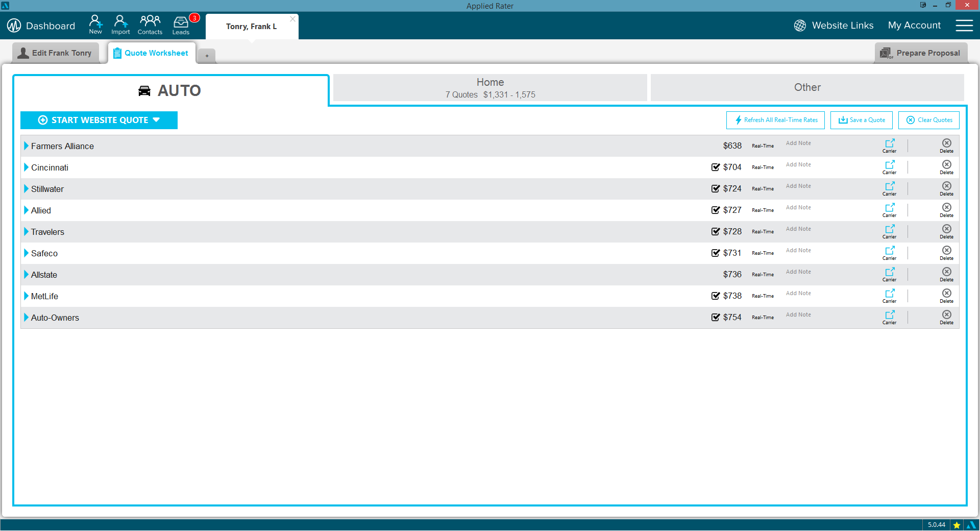The image size is (980, 531).
Task: Expand the Allstate quote row
Action: pos(27,274)
